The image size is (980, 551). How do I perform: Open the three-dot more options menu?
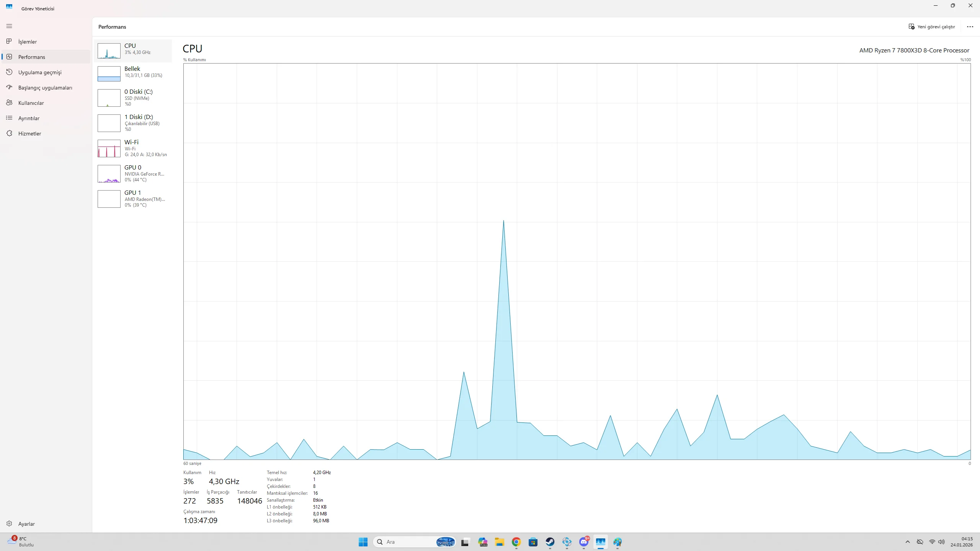(970, 27)
